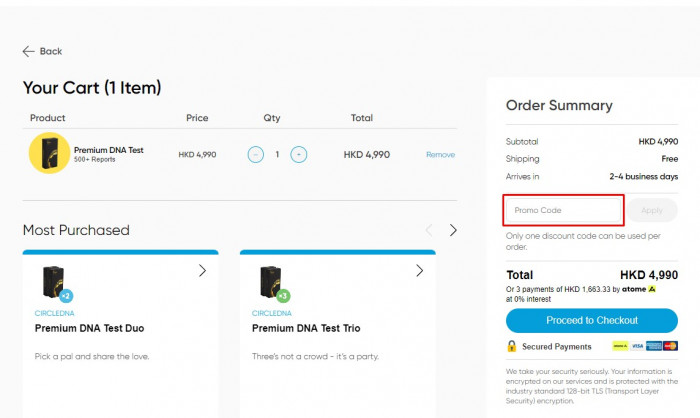
Task: Click the 'Order Summary' heading
Action: pyautogui.click(x=559, y=105)
